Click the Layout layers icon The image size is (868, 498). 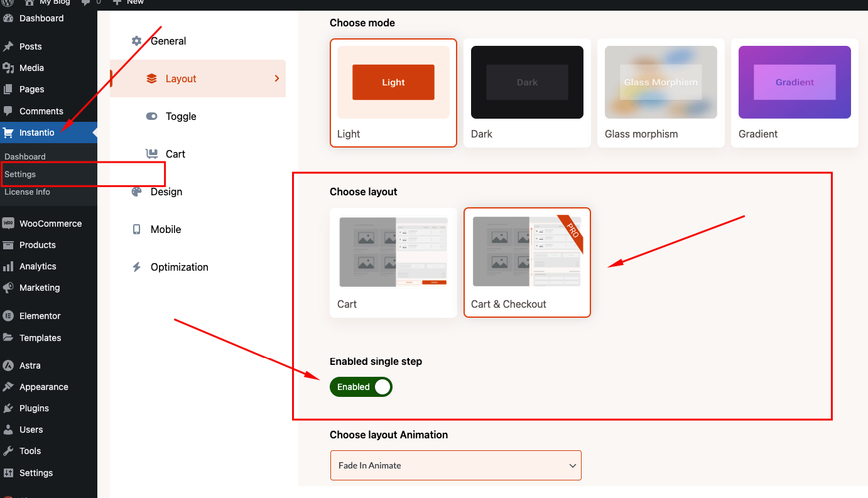(151, 78)
